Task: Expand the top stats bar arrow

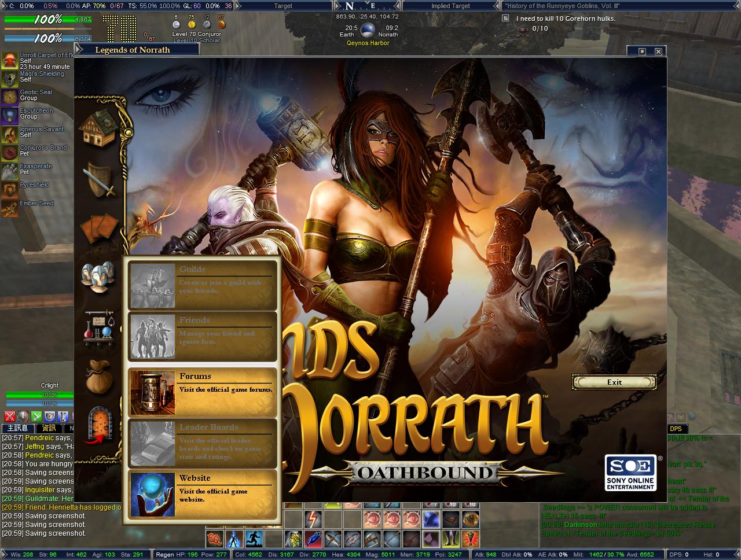Action: coord(4,6)
